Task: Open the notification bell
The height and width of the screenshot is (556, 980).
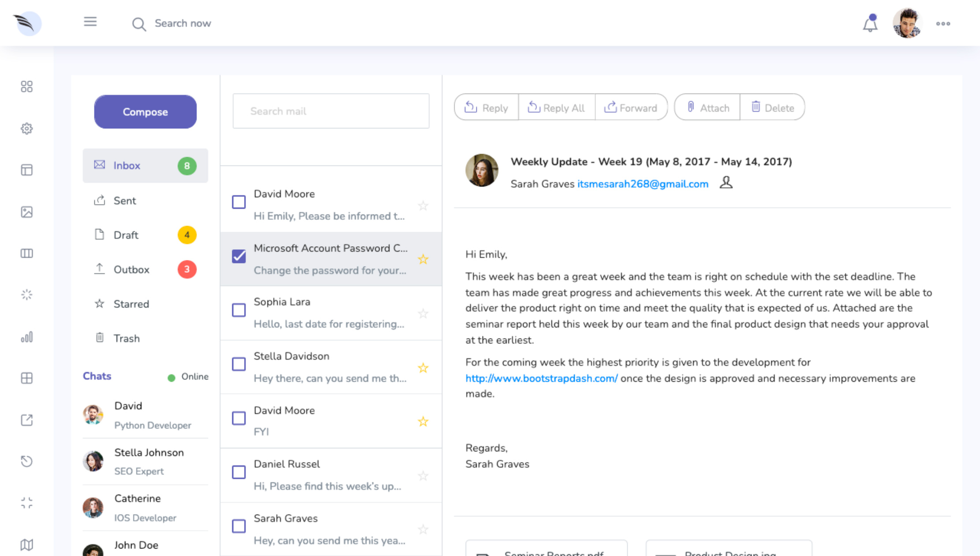Action: (x=870, y=24)
